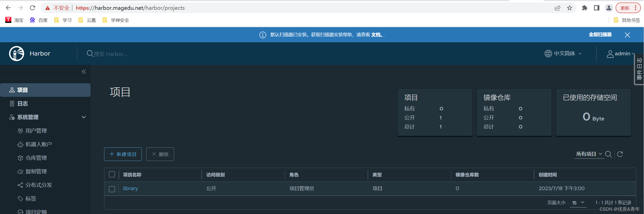Click the Harbor lighthouse logo

(x=17, y=54)
